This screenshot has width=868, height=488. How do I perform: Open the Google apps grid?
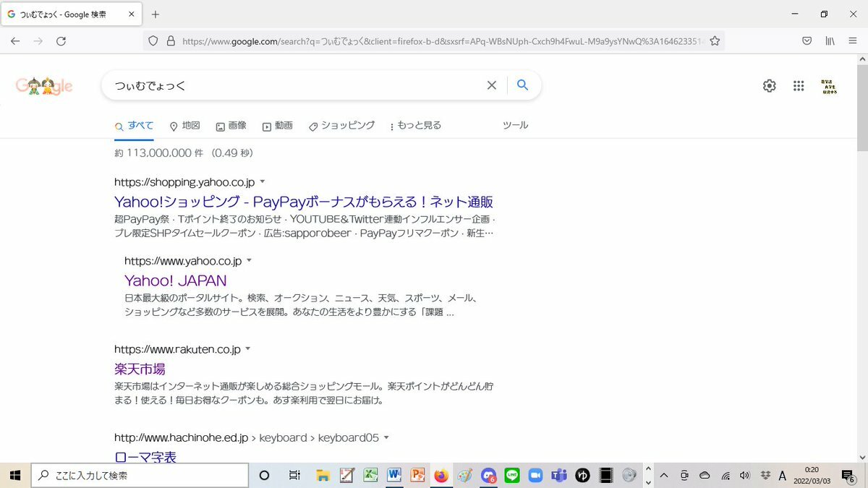tap(799, 86)
